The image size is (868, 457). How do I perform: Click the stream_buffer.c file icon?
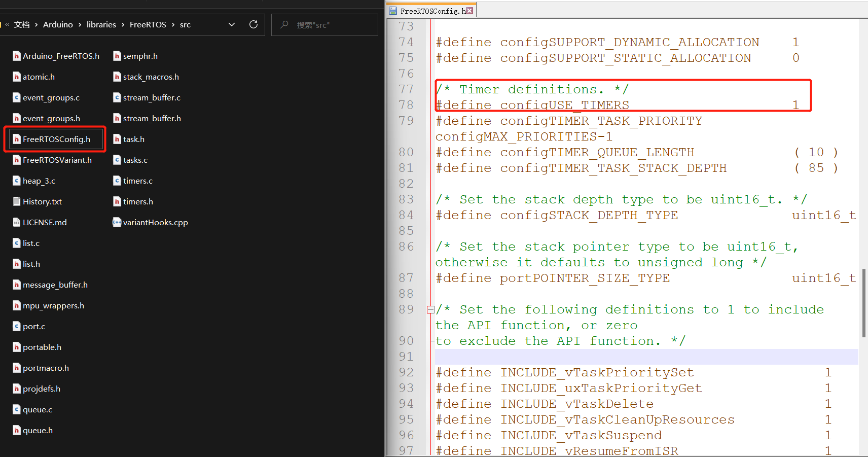click(x=117, y=97)
